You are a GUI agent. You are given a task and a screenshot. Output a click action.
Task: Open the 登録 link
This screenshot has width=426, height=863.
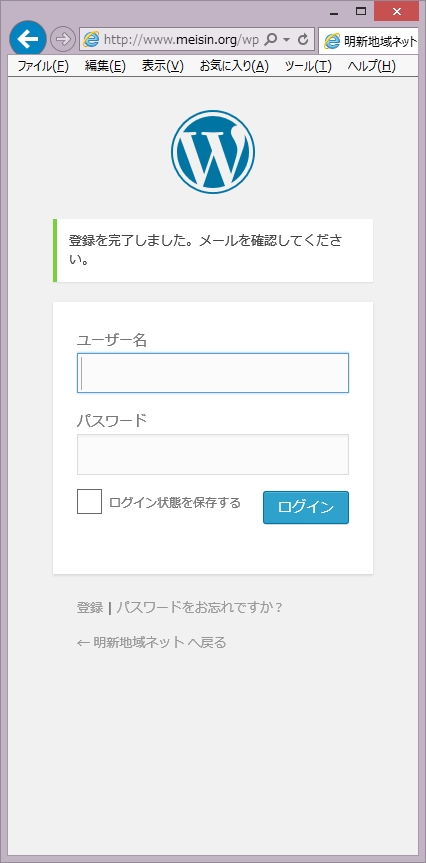click(x=90, y=608)
